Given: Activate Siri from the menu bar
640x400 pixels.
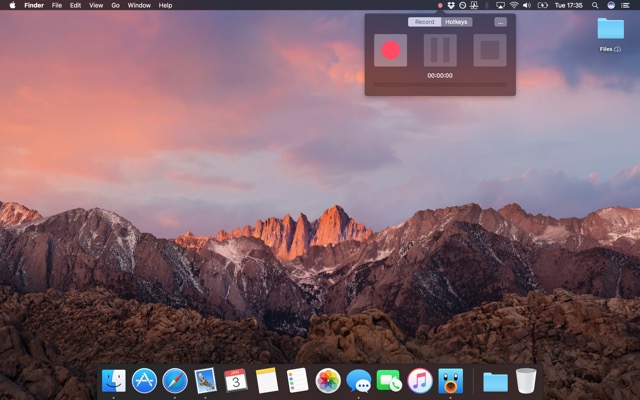Looking at the screenshot, I should point(611,5).
